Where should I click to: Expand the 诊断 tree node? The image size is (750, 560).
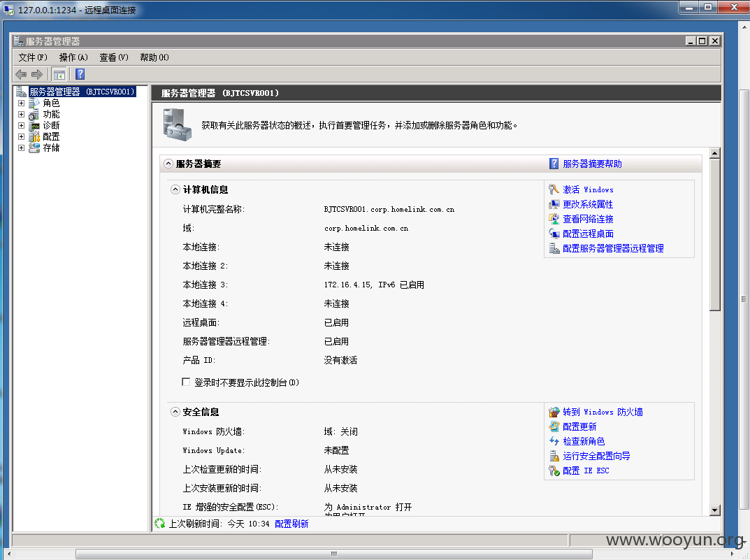pos(21,125)
